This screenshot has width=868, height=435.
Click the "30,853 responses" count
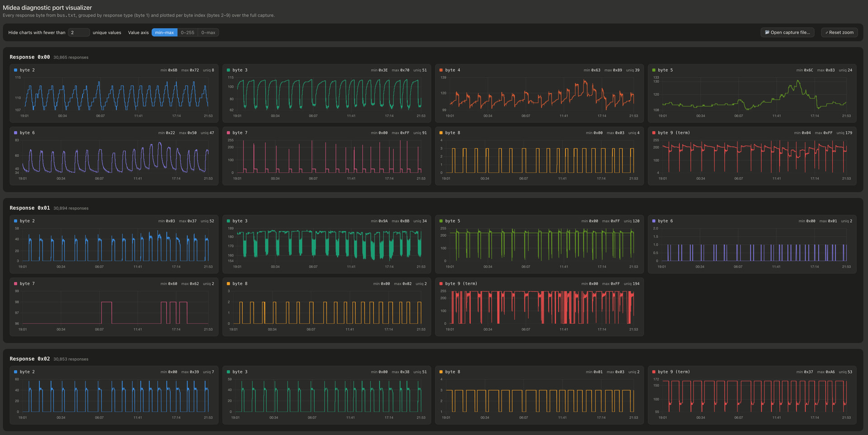[x=71, y=359]
